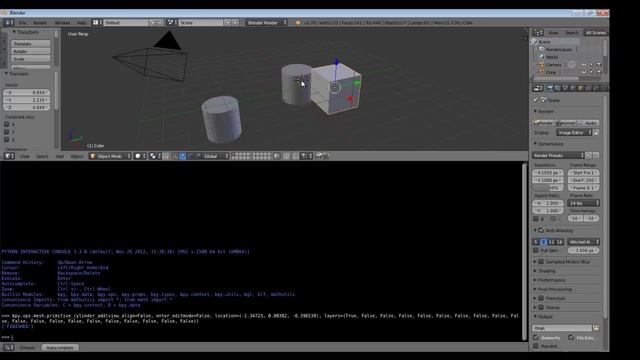This screenshot has height=360, width=640.
Task: Click the Camera icon in the outliner
Action: tap(542, 64)
